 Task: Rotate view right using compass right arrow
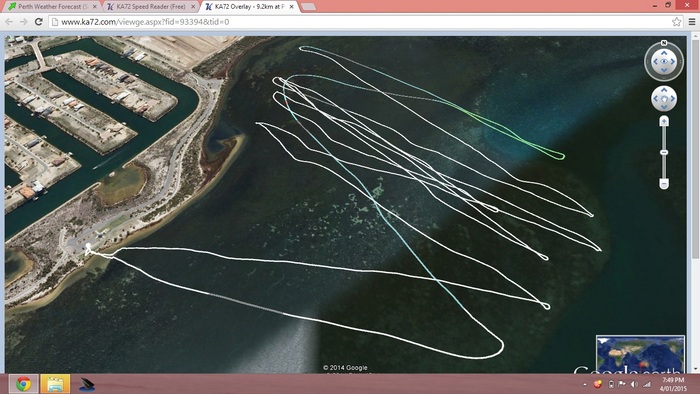[x=673, y=62]
